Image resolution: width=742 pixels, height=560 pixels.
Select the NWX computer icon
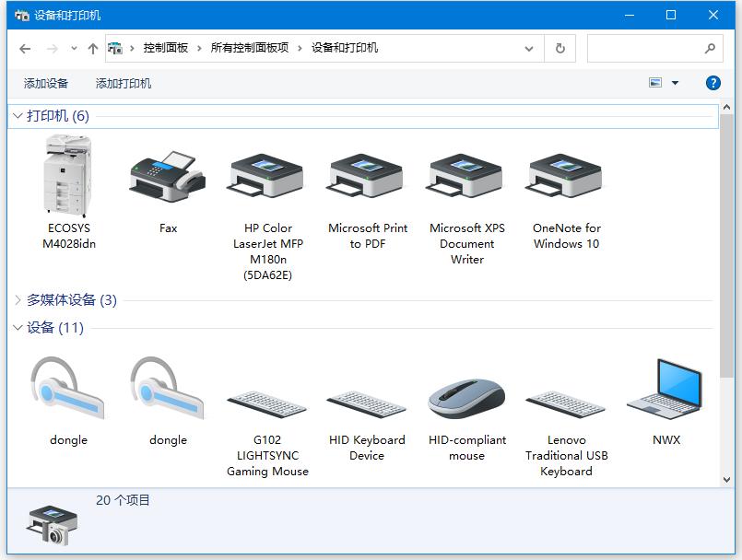tap(665, 387)
